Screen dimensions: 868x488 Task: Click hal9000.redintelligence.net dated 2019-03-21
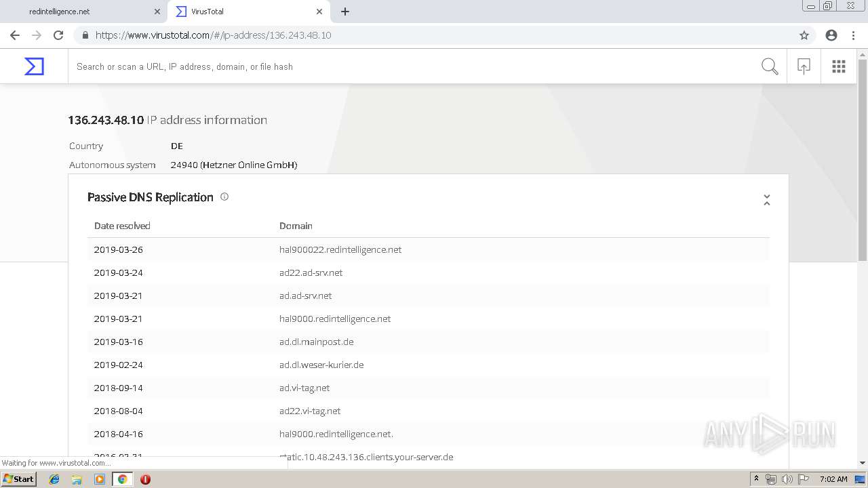335,319
